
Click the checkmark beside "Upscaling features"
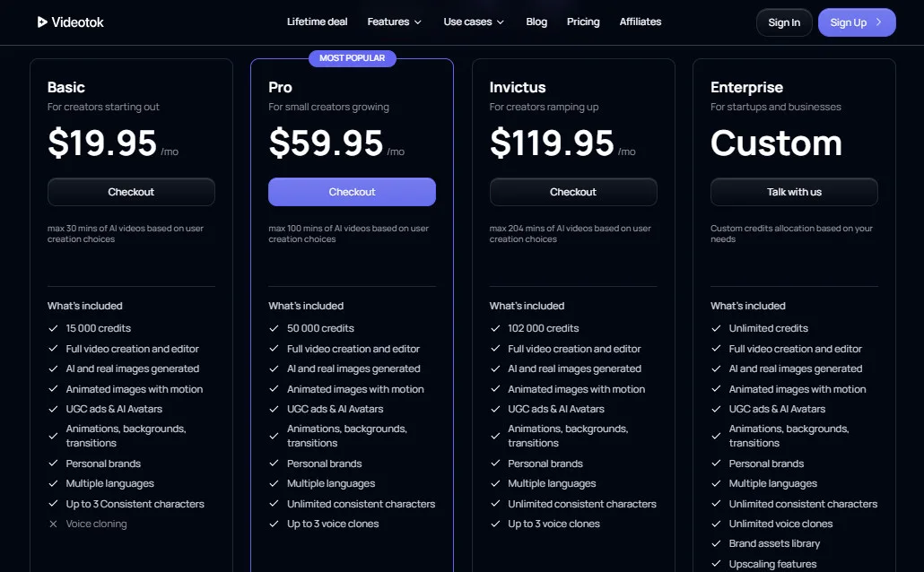[x=716, y=563]
